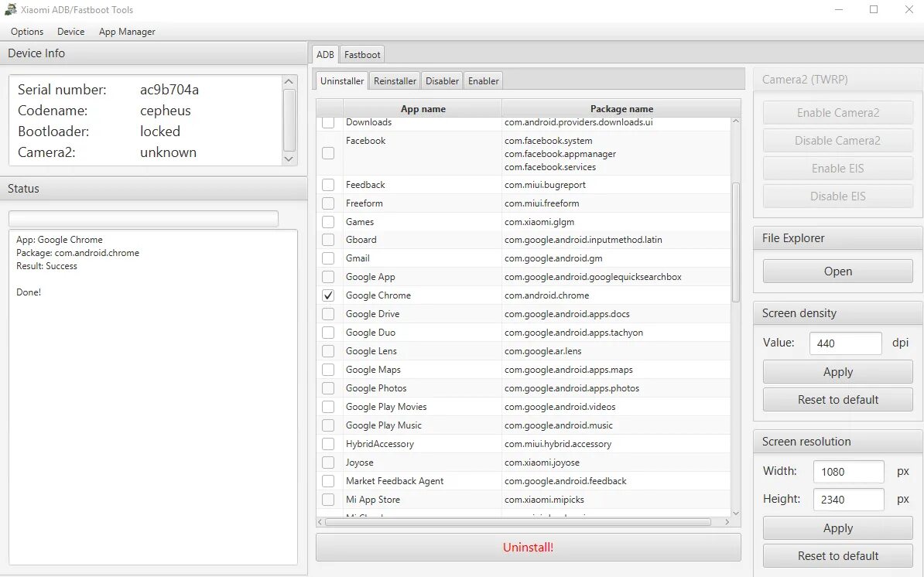
Task: Tick the Google Maps checkbox
Action: tap(328, 370)
